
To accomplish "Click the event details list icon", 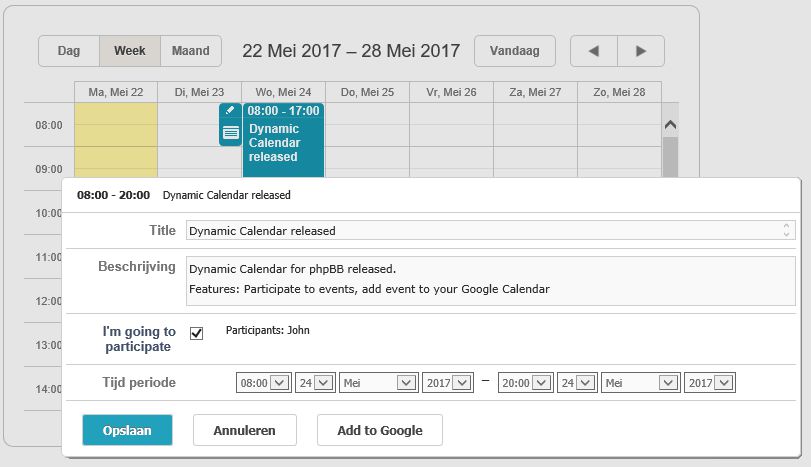I will pos(230,132).
